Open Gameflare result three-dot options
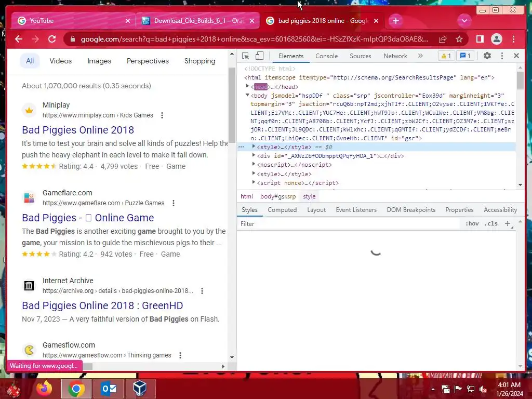This screenshot has height=399, width=532. click(x=174, y=203)
